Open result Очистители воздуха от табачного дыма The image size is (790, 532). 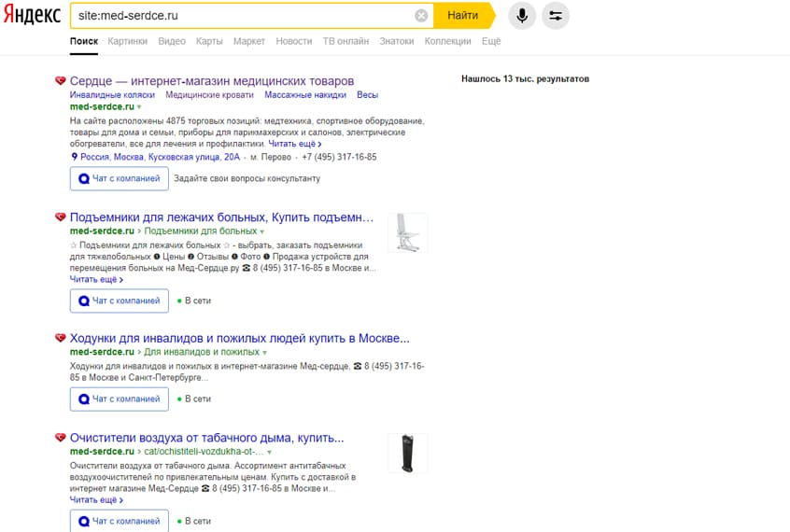tap(207, 438)
